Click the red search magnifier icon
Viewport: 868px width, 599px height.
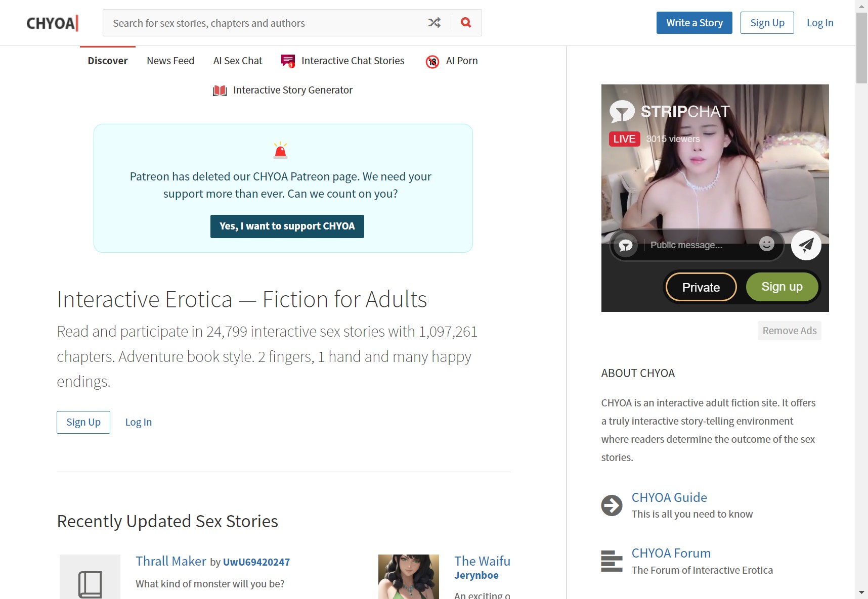point(466,23)
